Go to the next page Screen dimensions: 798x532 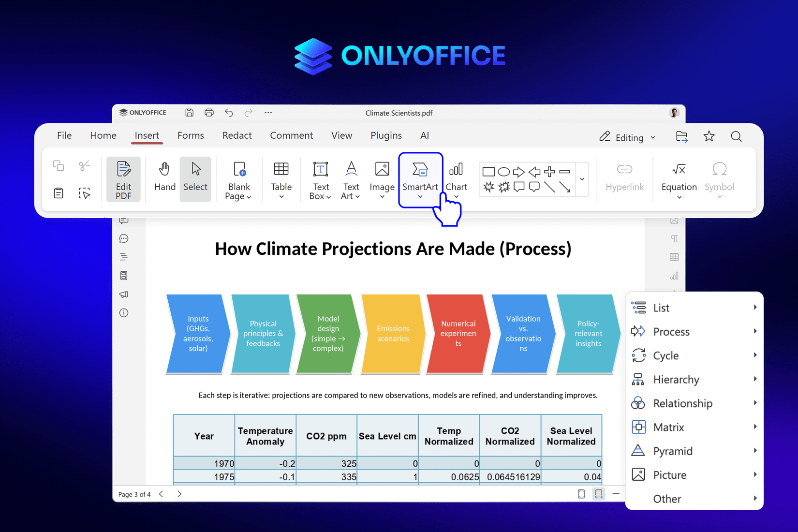(179, 494)
